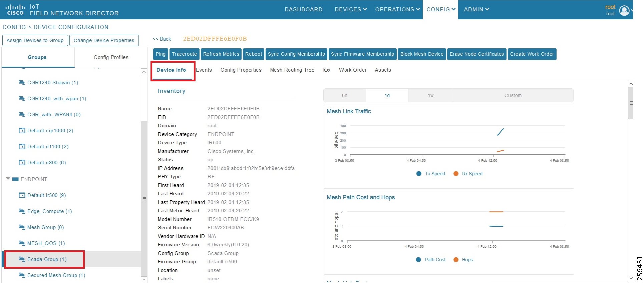
Task: Click the Default-ir800 group icon
Action: pos(22,162)
